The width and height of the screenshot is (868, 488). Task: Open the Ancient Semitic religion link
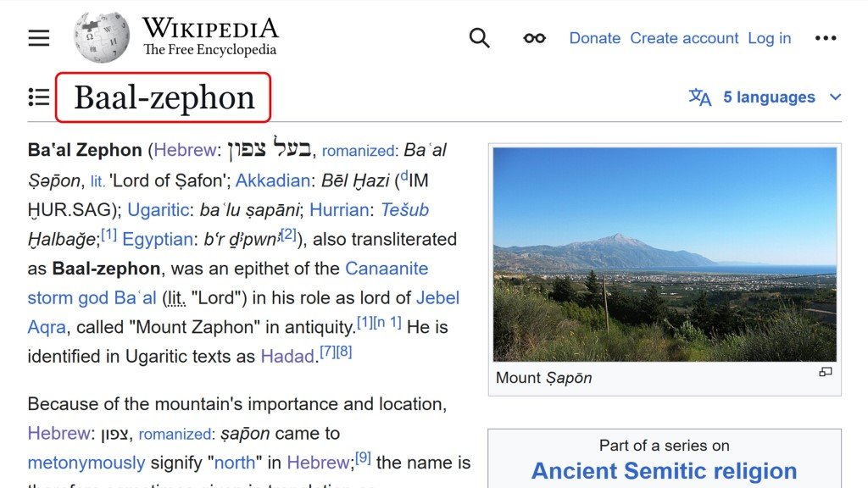click(x=662, y=470)
